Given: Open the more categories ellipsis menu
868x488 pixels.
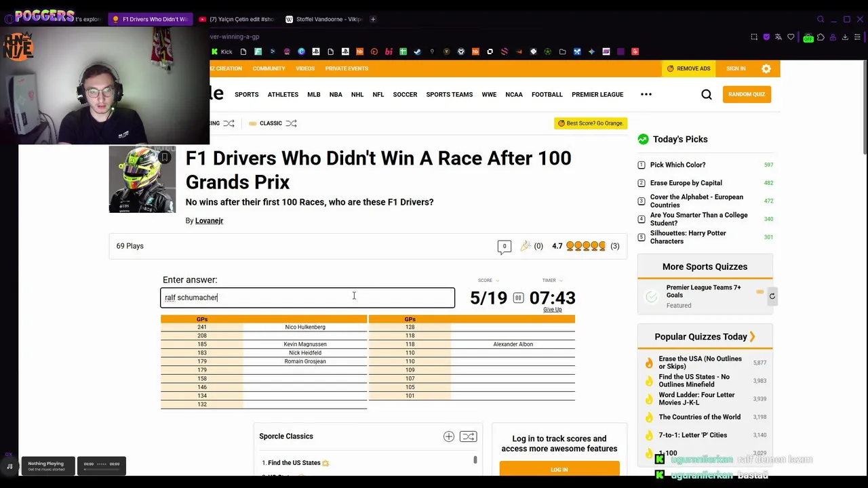Looking at the screenshot, I should [x=646, y=94].
